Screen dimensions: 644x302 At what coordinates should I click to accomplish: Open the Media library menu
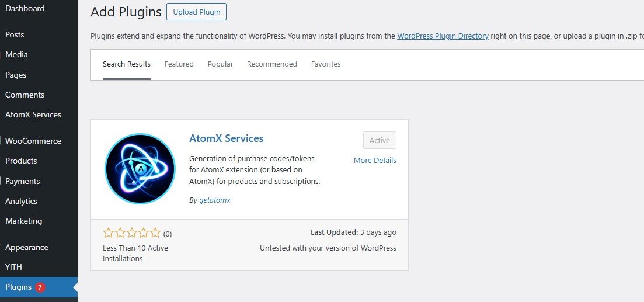16,55
